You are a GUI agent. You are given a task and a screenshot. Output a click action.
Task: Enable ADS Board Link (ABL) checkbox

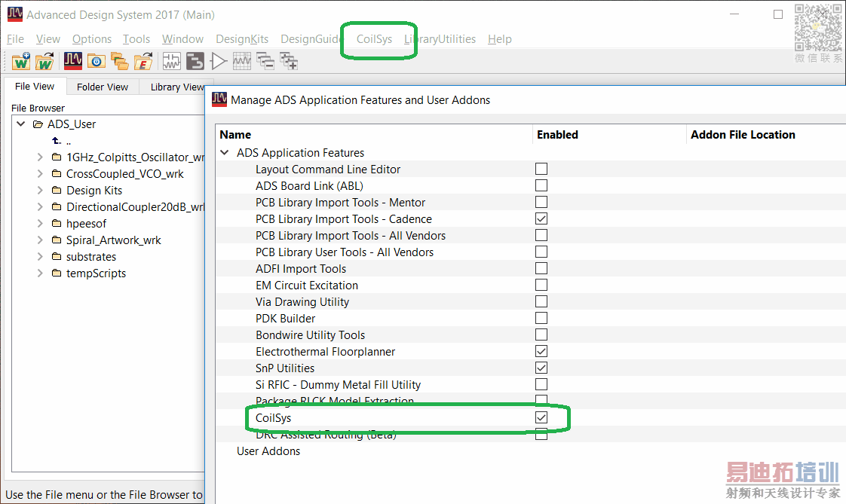click(541, 185)
